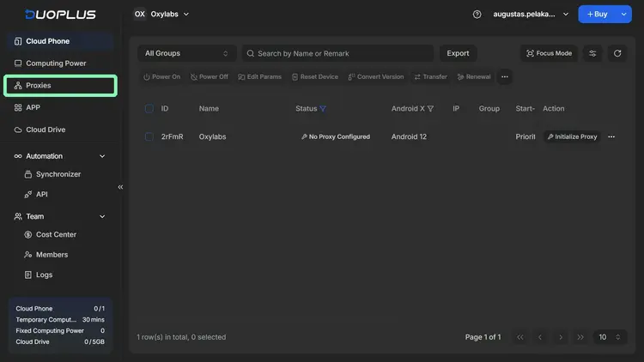Click the Status column filter icon
This screenshot has width=644, height=362.
(x=324, y=109)
